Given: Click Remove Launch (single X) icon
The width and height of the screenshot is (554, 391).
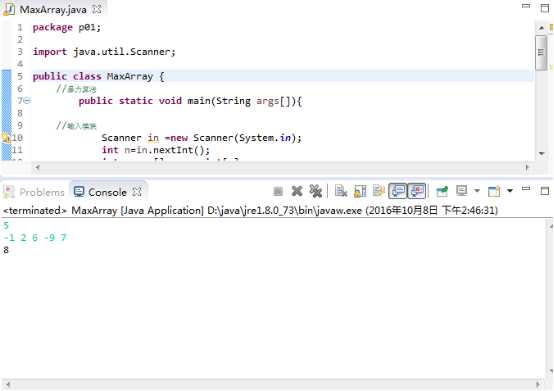Looking at the screenshot, I should point(297,191).
